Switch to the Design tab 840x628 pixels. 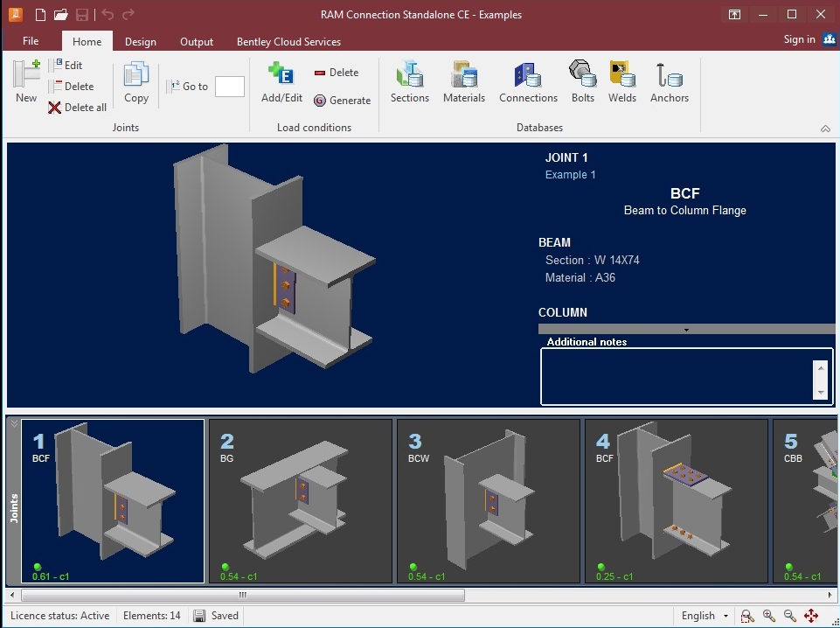(x=141, y=41)
